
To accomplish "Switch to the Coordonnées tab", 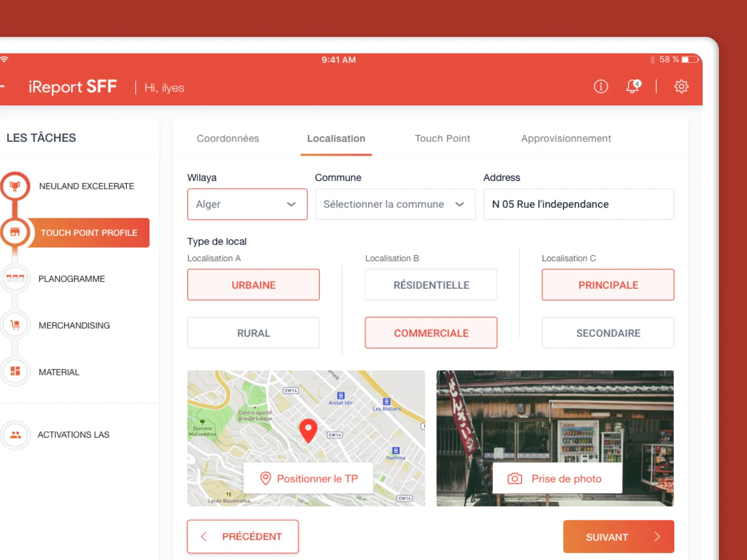I will click(228, 139).
